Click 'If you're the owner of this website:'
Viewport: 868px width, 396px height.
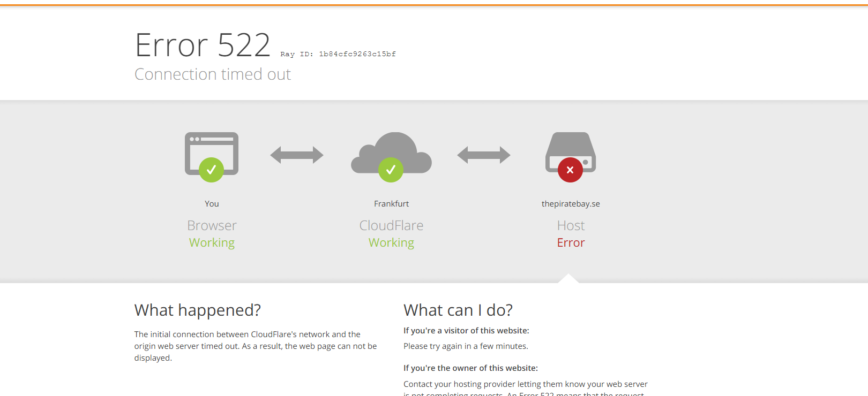click(x=470, y=368)
